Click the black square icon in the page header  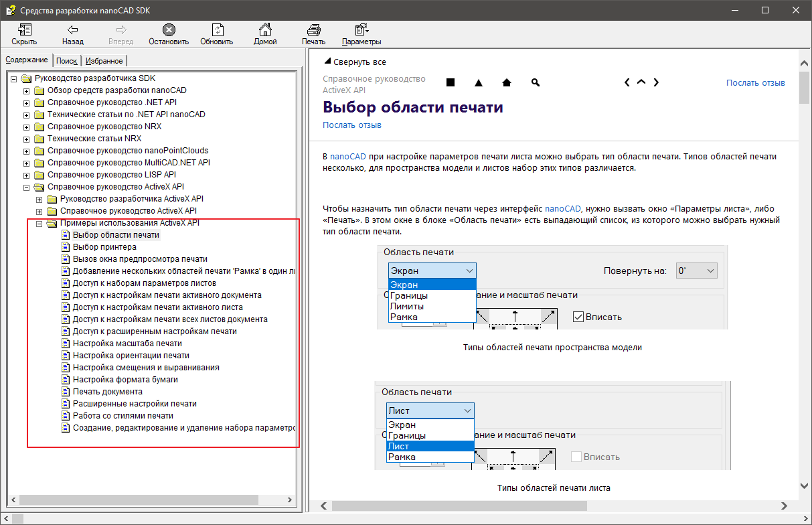point(451,82)
